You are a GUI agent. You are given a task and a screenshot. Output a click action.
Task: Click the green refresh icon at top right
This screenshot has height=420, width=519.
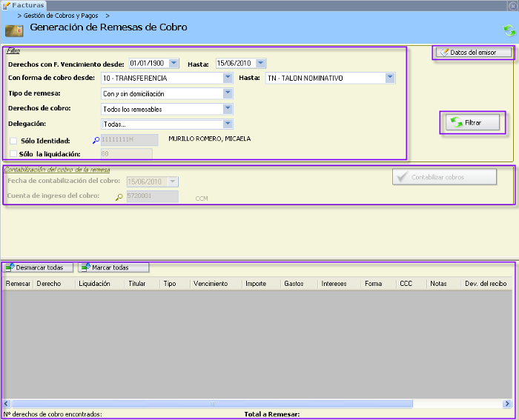pyautogui.click(x=509, y=30)
